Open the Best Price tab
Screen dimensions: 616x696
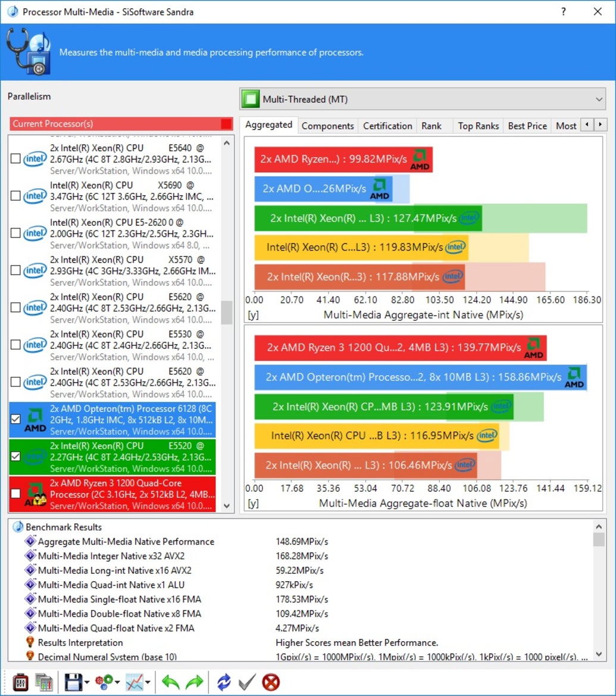pos(527,126)
